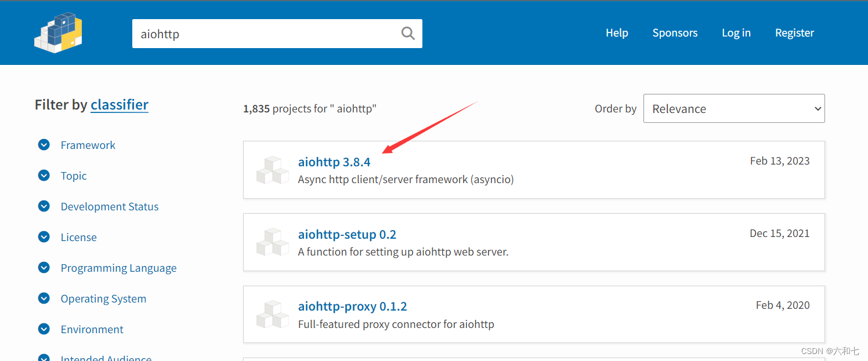The height and width of the screenshot is (361, 868).
Task: Click 'Full-featured proxy connector for aiohttp' description
Action: click(396, 324)
